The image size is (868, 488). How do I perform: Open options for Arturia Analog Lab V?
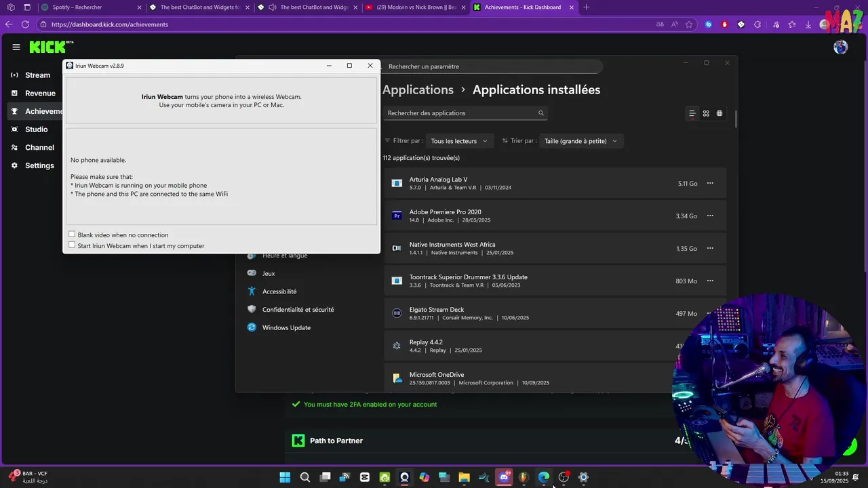pyautogui.click(x=710, y=183)
